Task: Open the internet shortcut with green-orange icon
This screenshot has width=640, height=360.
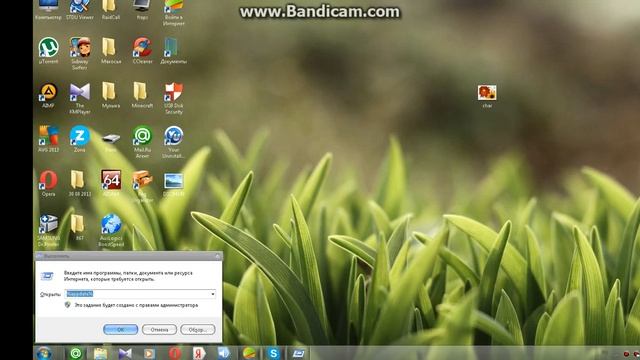Action: (173, 11)
